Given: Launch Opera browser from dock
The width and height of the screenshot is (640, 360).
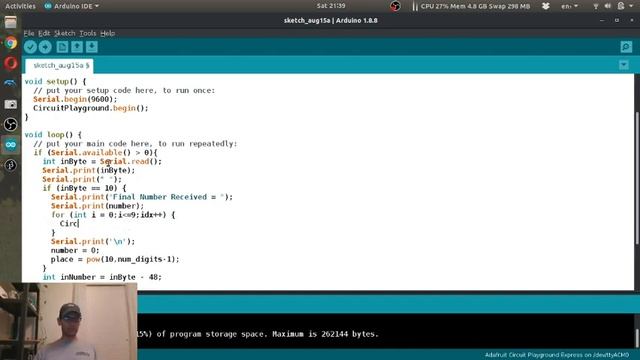Looking at the screenshot, I should pos(11,63).
